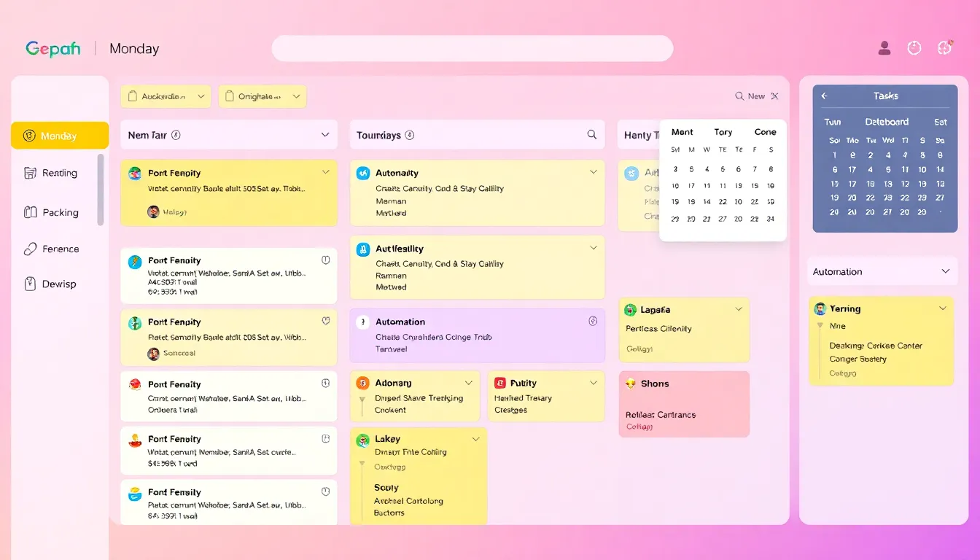Viewport: 980px width, 560px height.
Task: Toggle the shield icon on Automation card
Action: click(x=593, y=321)
